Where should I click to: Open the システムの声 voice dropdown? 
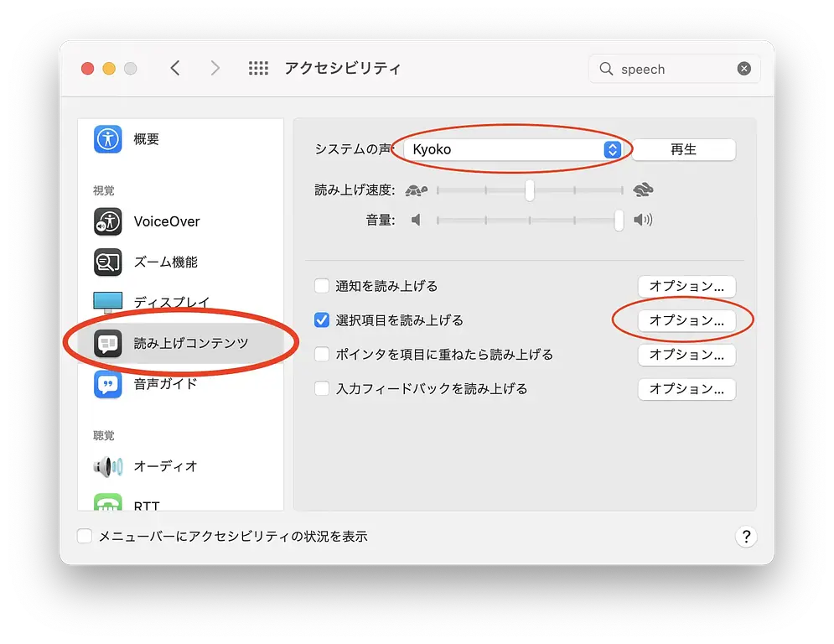(613, 148)
